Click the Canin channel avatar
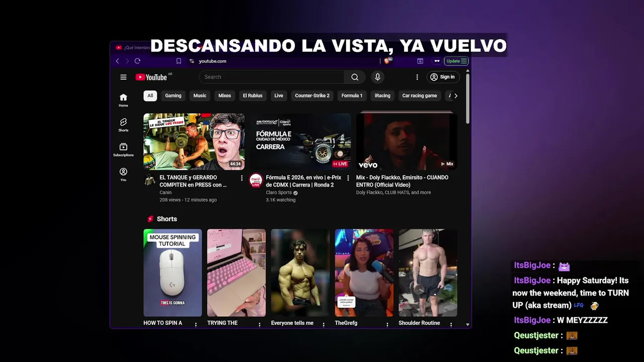 pos(149,180)
